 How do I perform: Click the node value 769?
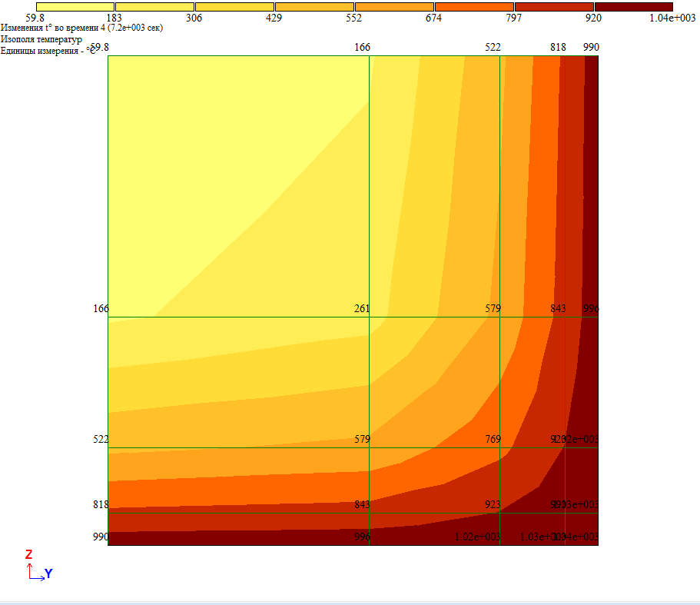tap(493, 440)
